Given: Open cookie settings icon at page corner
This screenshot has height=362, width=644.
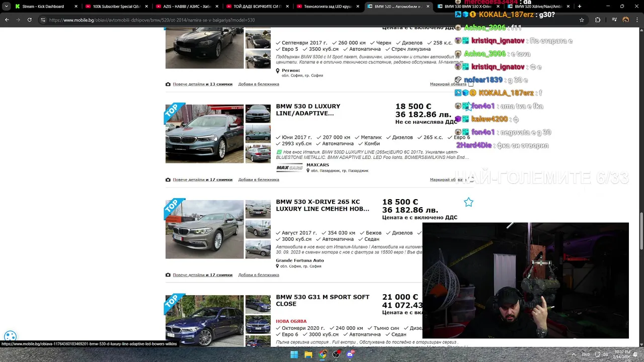Looking at the screenshot, I should 10,336.
